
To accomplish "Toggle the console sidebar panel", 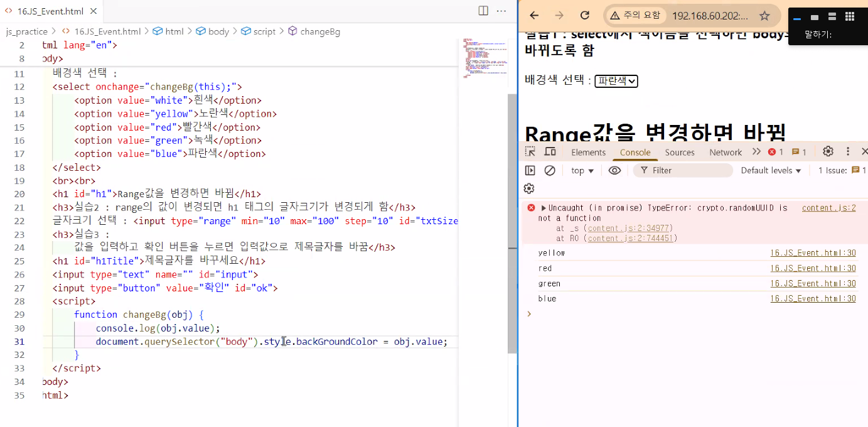I will [x=530, y=170].
